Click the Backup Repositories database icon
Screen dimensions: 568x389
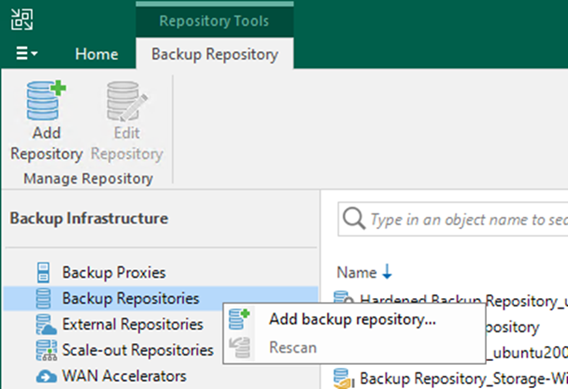tap(43, 298)
